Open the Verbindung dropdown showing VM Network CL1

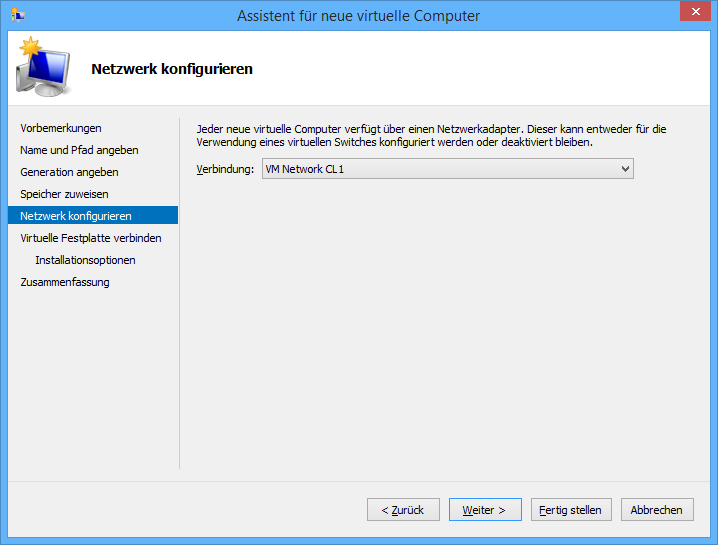[x=447, y=170]
